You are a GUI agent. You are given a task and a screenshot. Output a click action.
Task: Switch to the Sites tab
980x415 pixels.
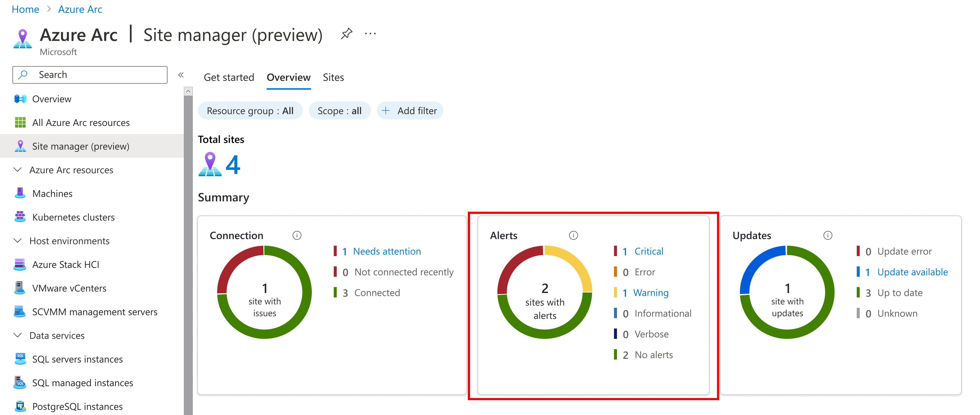point(333,78)
